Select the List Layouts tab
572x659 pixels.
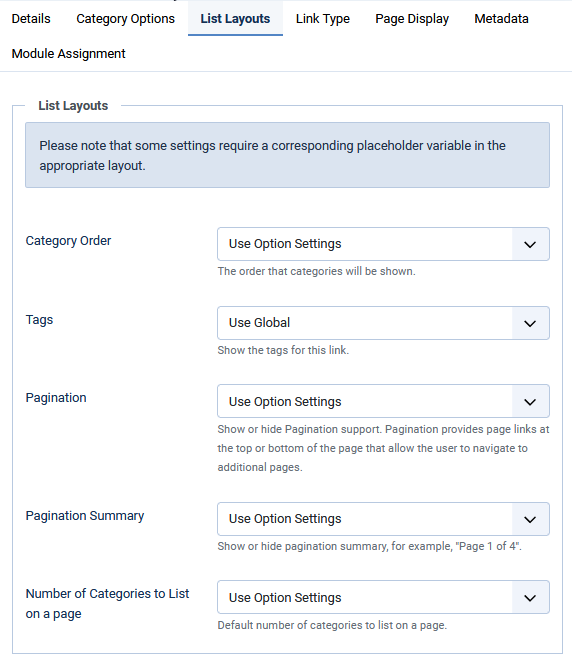pyautogui.click(x=235, y=19)
